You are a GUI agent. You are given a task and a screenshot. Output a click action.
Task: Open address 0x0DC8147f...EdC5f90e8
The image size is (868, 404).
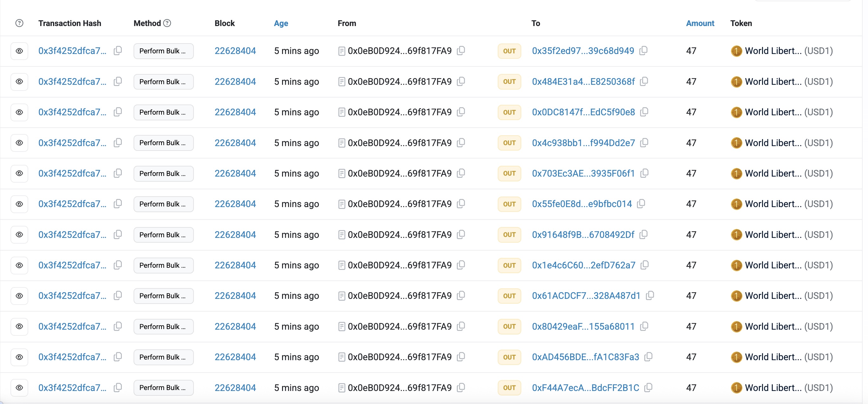583,112
